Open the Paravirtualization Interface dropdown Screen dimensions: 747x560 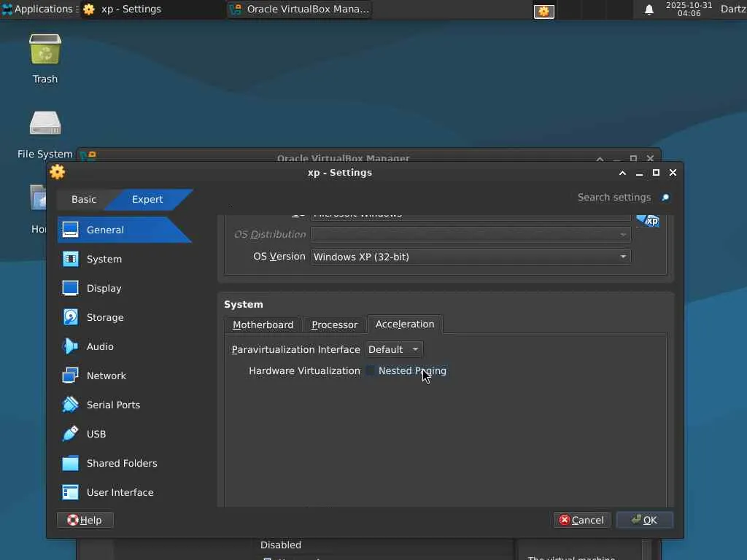pos(394,349)
